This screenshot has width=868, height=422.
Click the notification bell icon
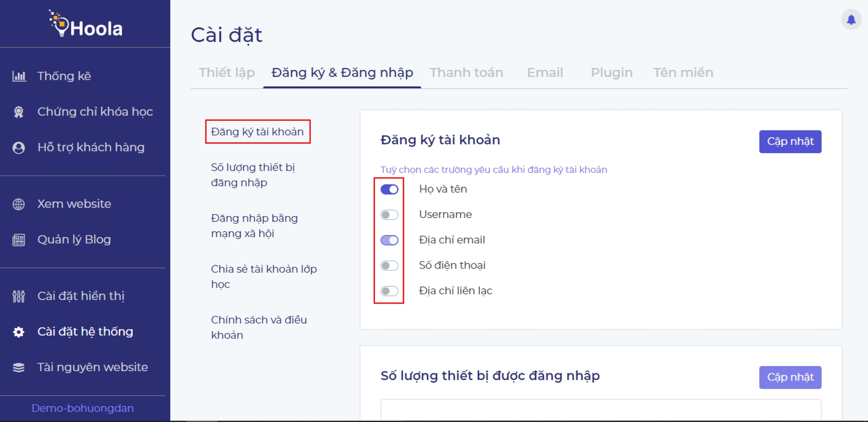click(x=851, y=20)
